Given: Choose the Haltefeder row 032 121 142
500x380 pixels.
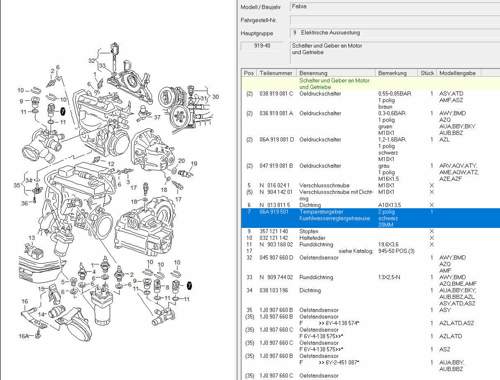Looking at the screenshot, I should pyautogui.click(x=370, y=238).
